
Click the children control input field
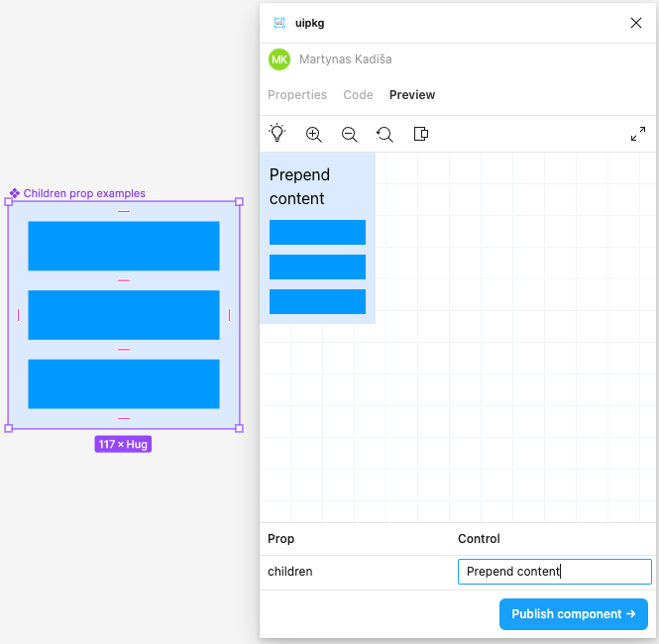(x=554, y=572)
